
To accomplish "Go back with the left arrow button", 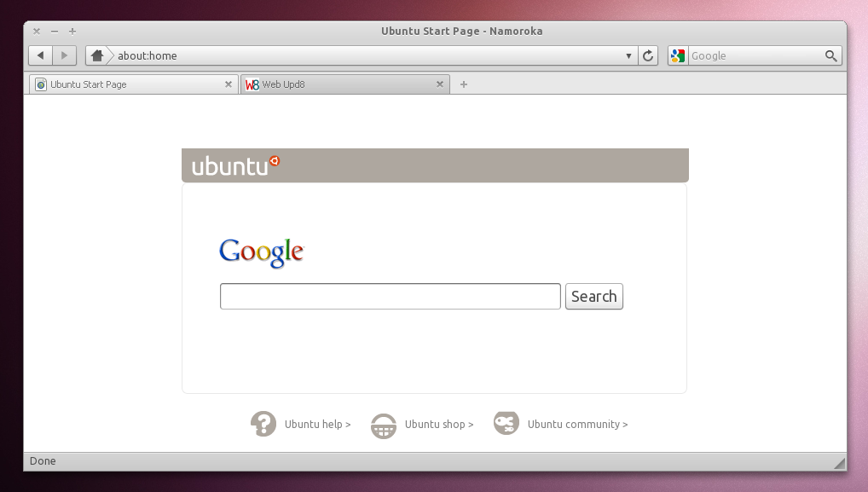I will click(40, 55).
